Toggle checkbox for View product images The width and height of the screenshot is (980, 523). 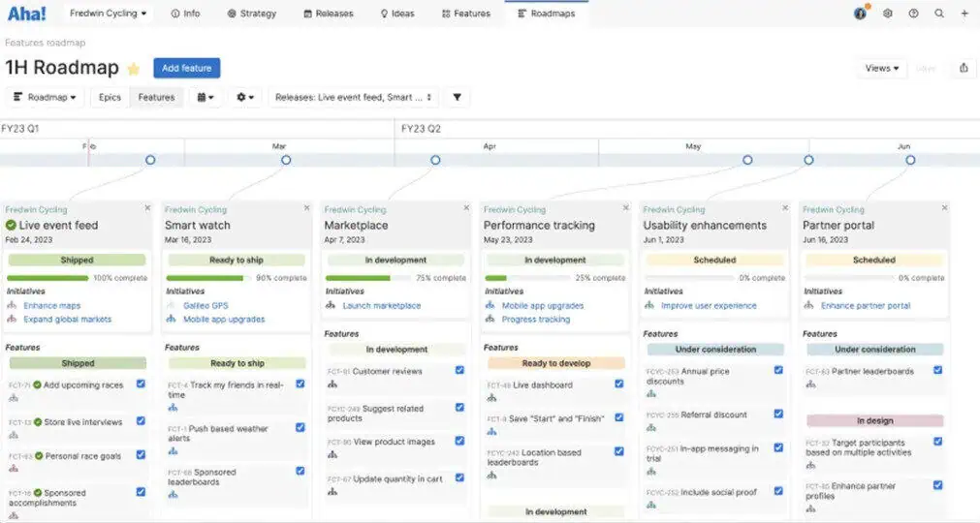click(x=459, y=441)
